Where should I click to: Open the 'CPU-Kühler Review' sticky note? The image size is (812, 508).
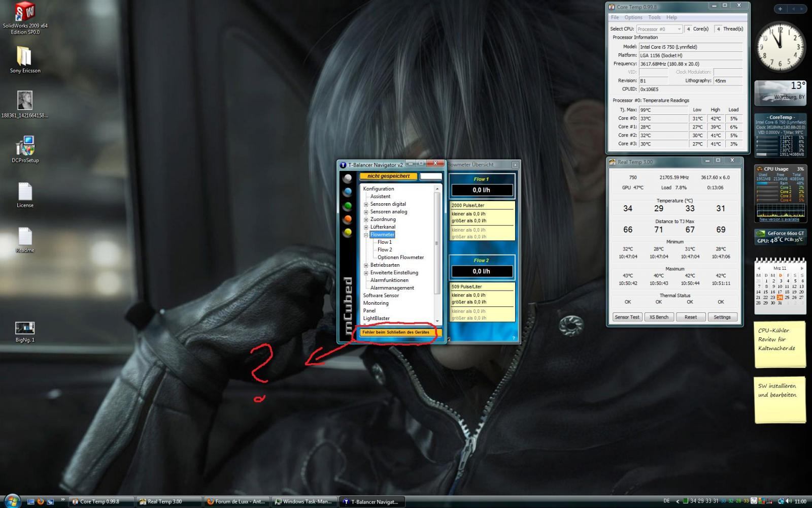(x=780, y=344)
